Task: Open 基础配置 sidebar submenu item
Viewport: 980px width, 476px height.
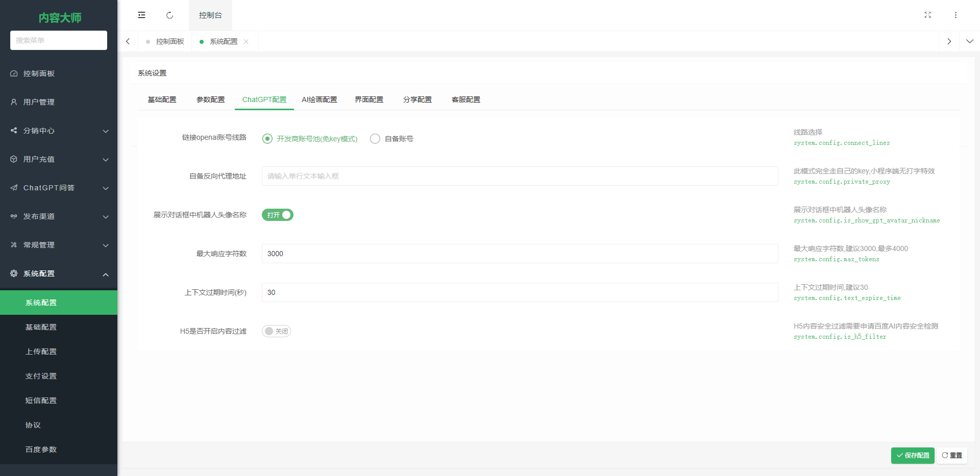Action: pyautogui.click(x=59, y=327)
